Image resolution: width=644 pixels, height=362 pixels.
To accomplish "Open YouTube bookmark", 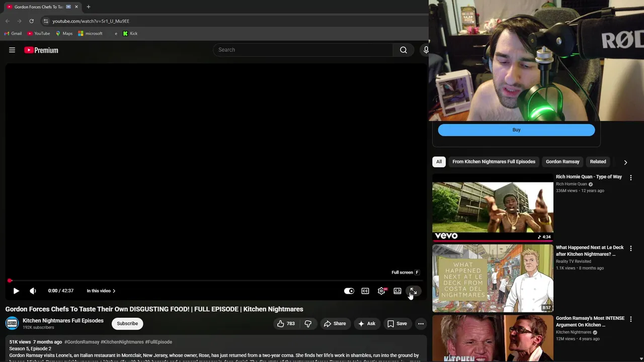I will (x=39, y=34).
